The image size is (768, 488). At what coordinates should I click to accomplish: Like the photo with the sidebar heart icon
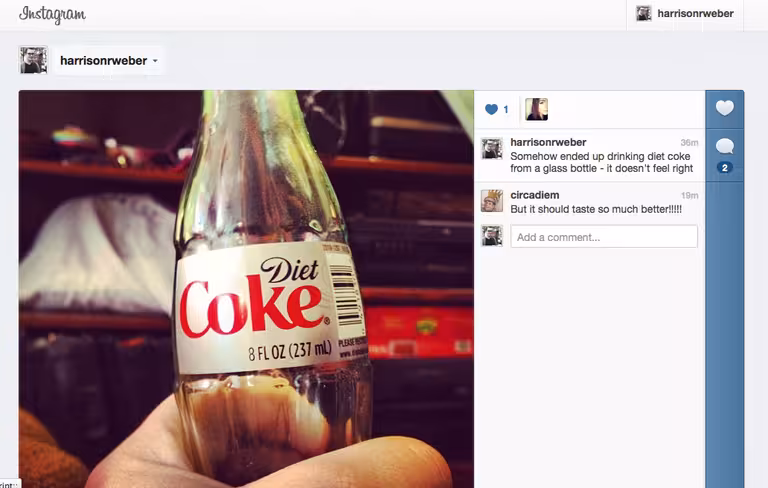pos(724,108)
